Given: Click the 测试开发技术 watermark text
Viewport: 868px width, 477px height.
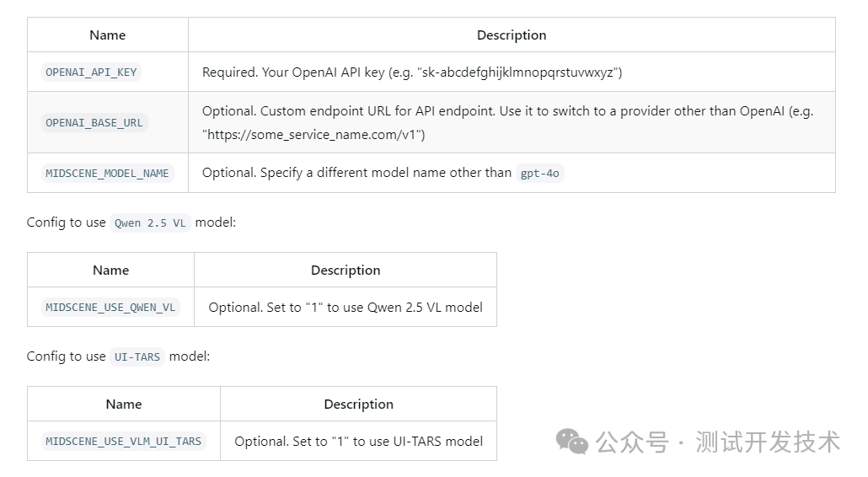Looking at the screenshot, I should click(x=768, y=441).
